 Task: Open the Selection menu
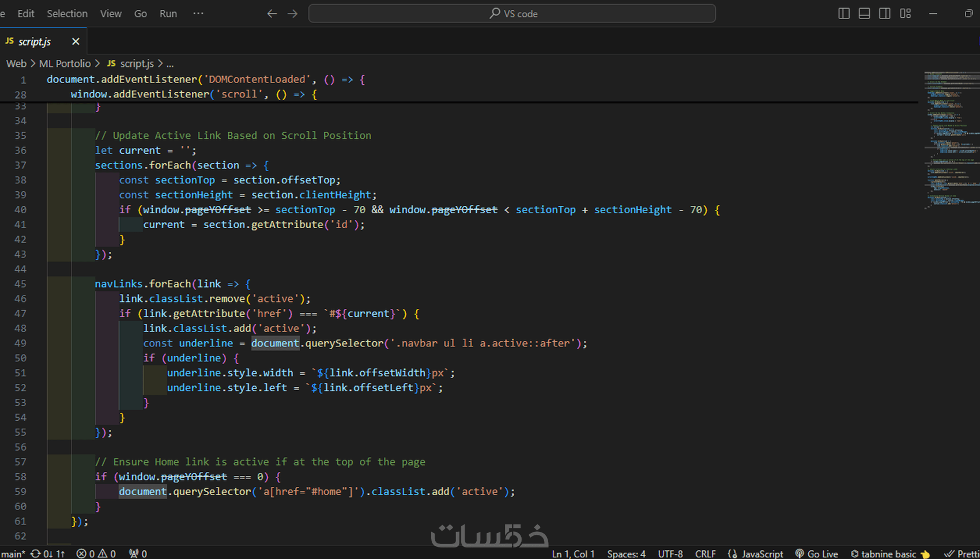pos(67,13)
